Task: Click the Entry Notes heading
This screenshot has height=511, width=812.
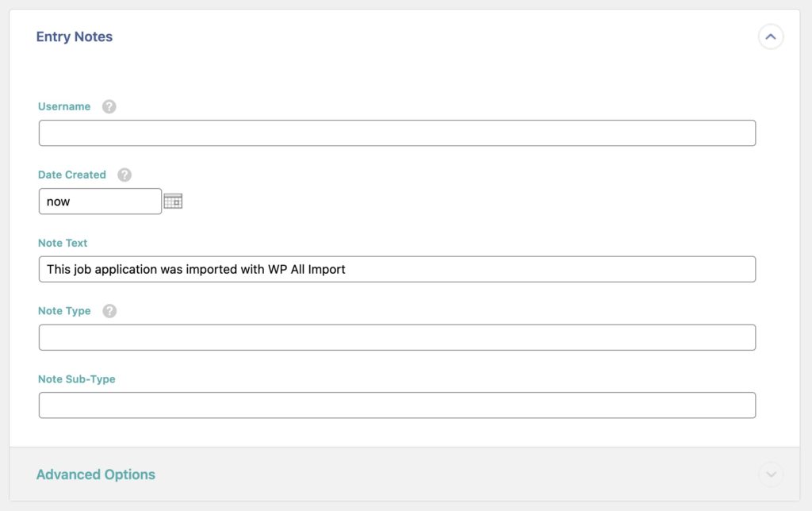Action: point(74,36)
